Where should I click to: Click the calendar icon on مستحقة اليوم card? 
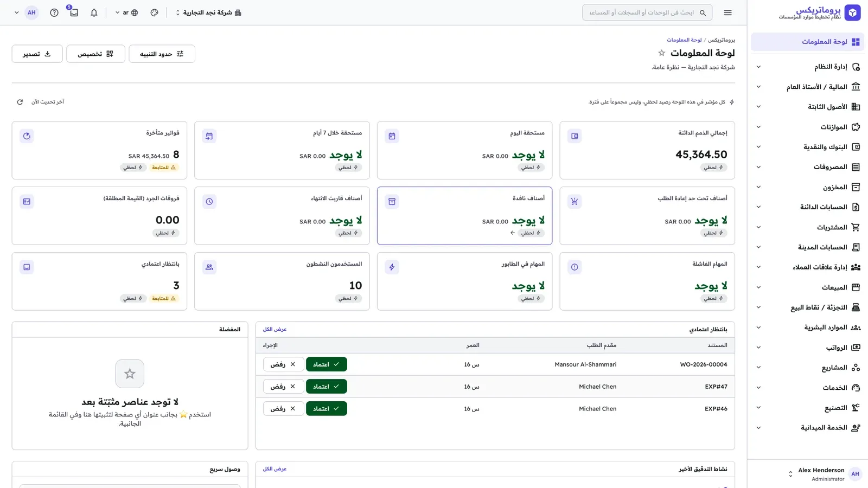point(392,136)
